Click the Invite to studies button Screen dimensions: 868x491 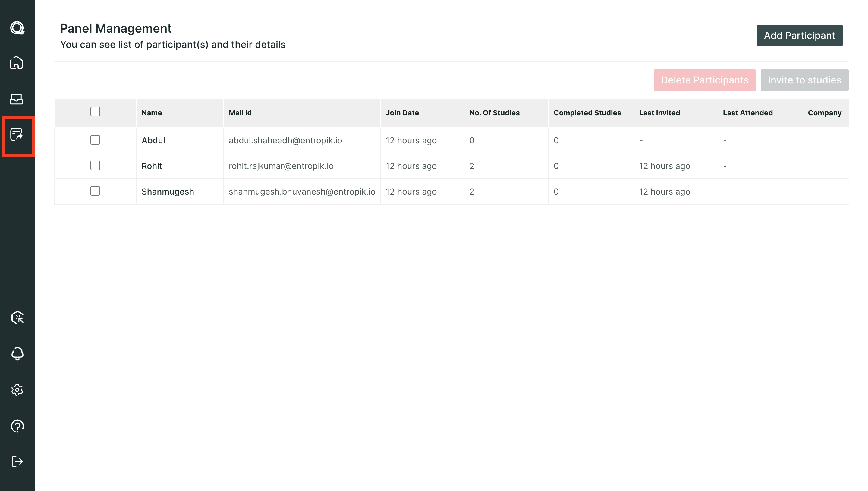804,80
